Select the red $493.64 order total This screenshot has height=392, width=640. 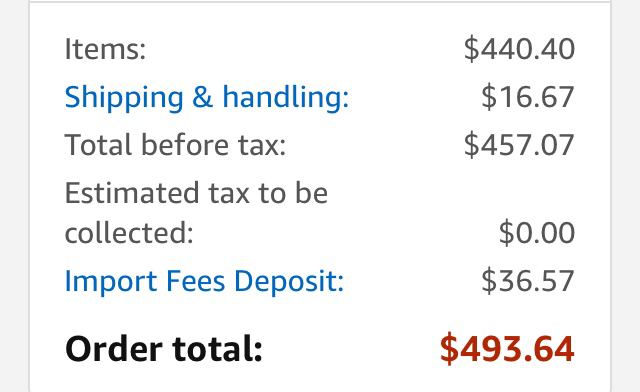coord(507,349)
